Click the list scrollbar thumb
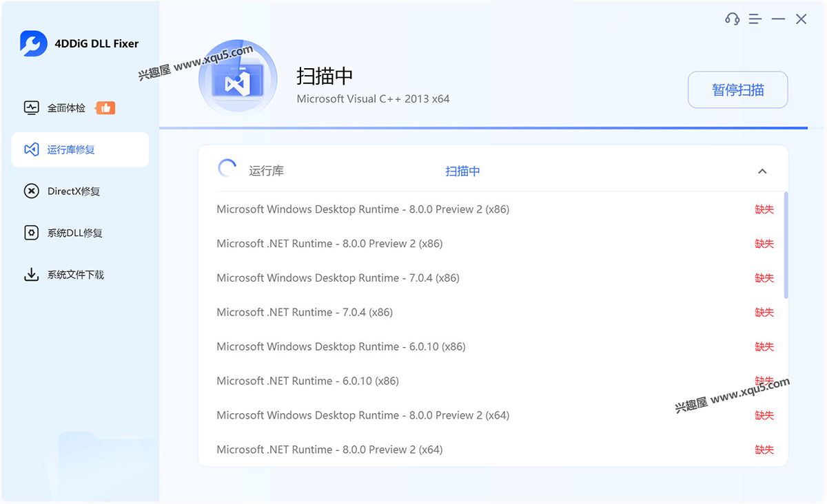Viewport: 827px width, 504px height. (x=786, y=245)
